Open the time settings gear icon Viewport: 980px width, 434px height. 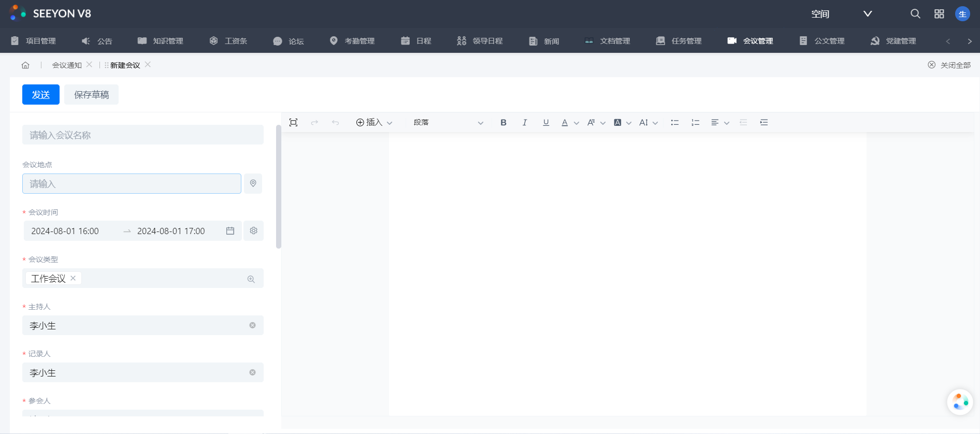[254, 231]
